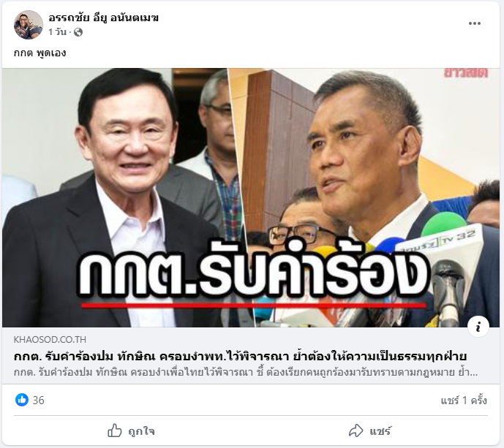Click the แชร์ share button label
This screenshot has width=504, height=448.
tap(380, 431)
